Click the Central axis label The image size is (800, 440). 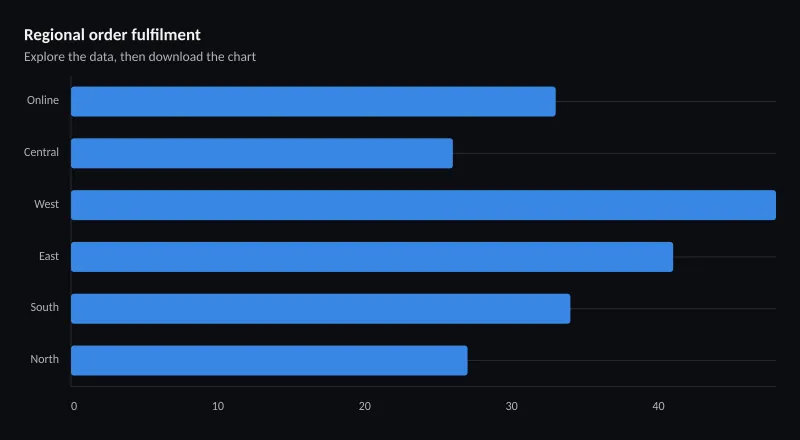tap(41, 152)
